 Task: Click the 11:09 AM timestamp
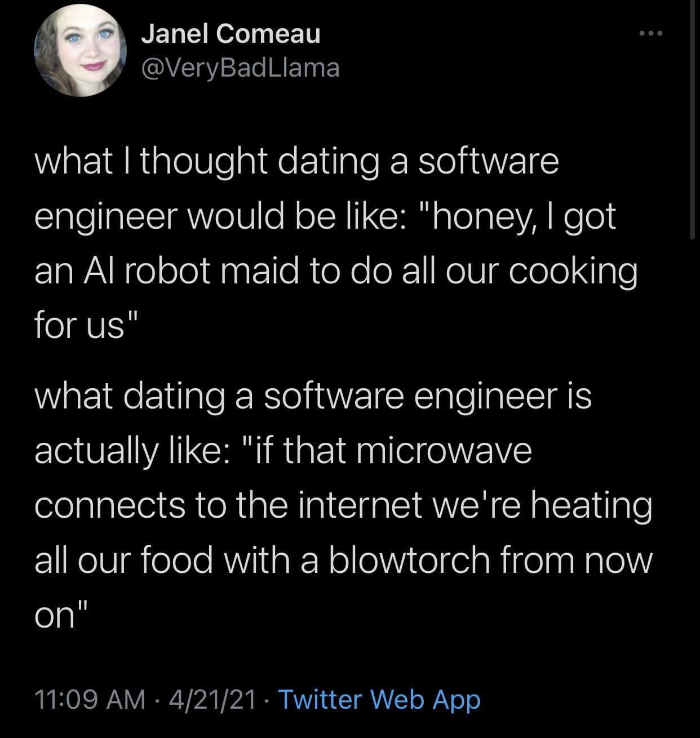coord(88,699)
